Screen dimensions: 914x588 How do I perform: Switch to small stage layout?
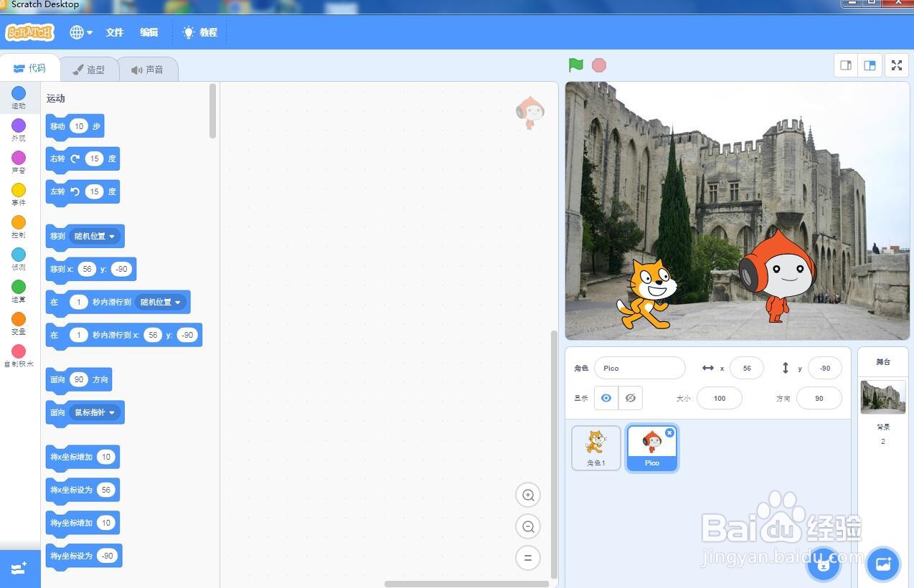coord(846,65)
